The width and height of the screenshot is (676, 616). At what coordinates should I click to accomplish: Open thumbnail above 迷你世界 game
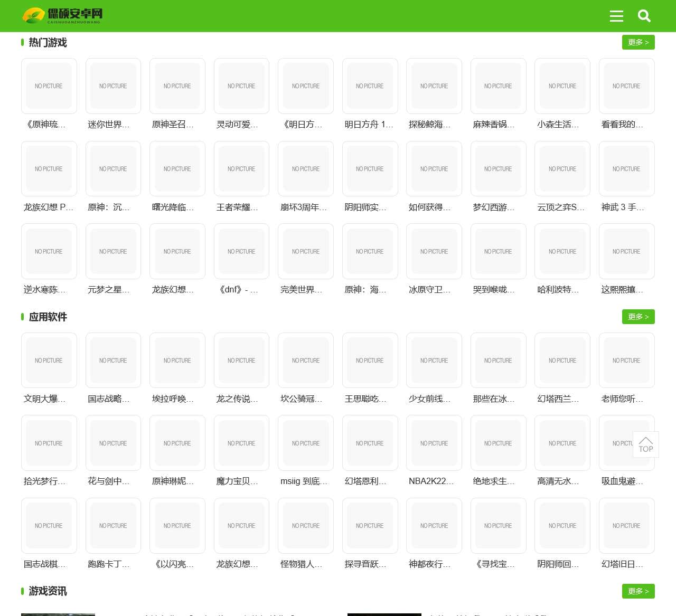coord(113,86)
